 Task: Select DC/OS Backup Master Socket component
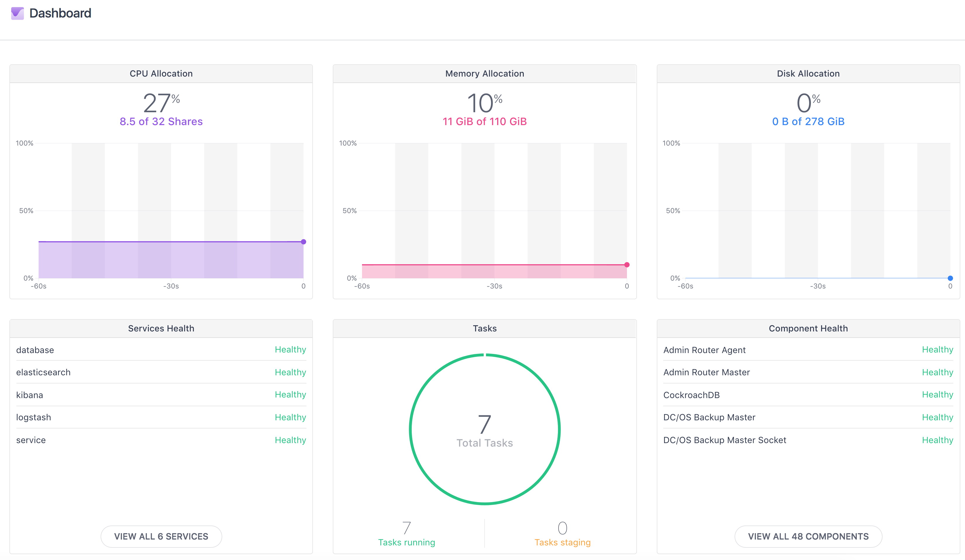pos(725,440)
